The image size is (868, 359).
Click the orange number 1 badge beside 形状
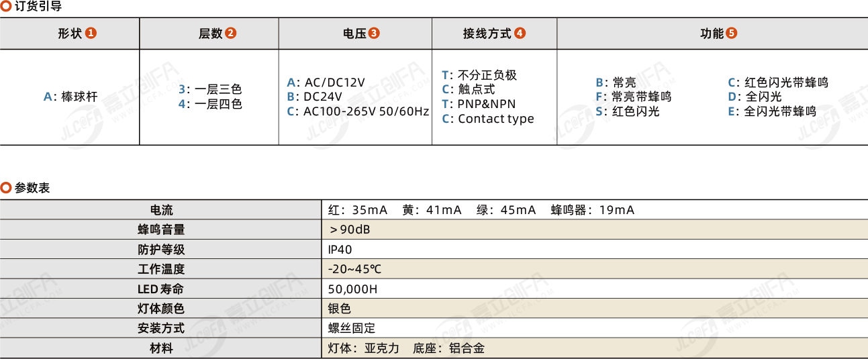tap(91, 33)
